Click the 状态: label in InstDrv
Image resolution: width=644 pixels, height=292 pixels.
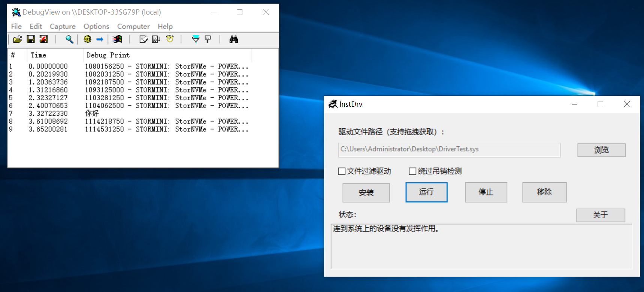(347, 215)
